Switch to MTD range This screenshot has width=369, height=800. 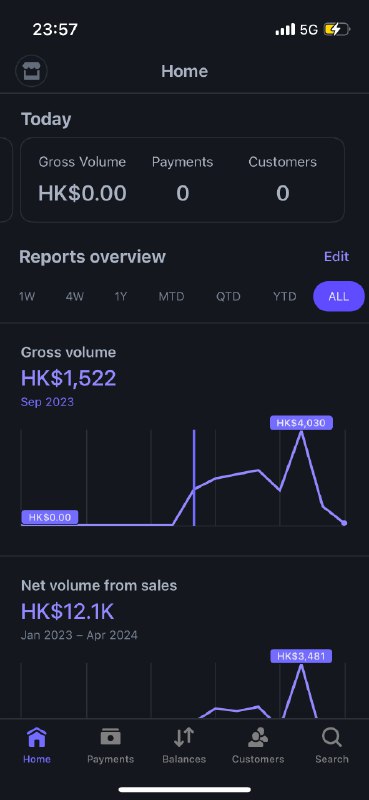(x=171, y=296)
